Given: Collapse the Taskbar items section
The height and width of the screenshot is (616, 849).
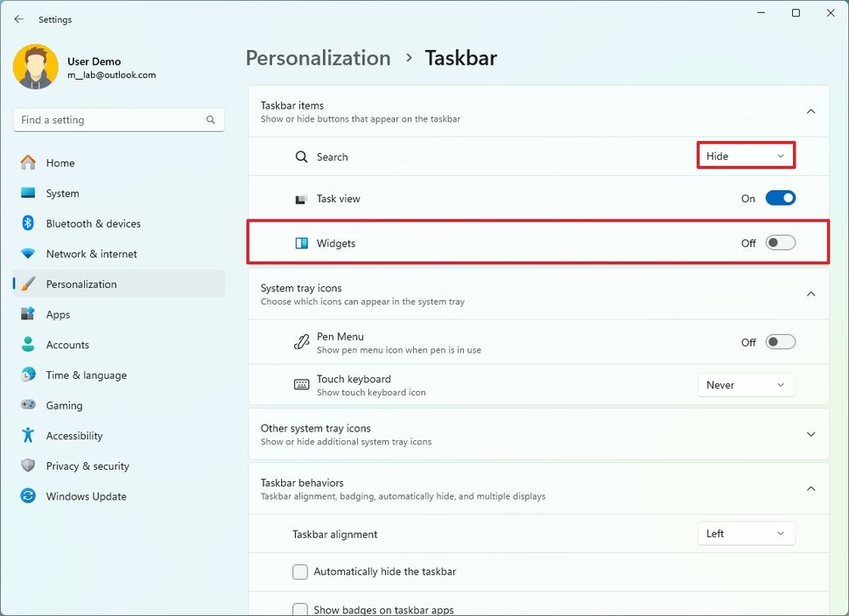Looking at the screenshot, I should click(810, 111).
